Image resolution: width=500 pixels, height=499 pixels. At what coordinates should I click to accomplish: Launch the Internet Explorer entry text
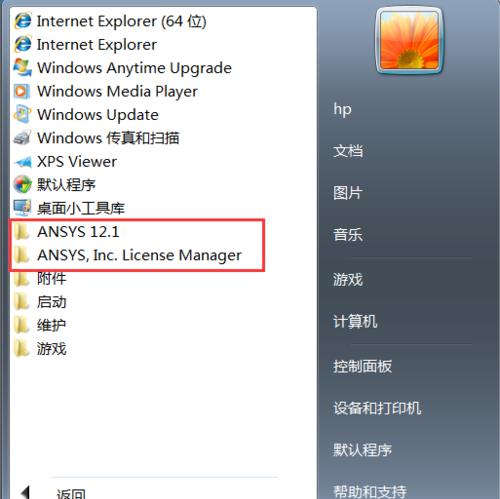click(97, 45)
